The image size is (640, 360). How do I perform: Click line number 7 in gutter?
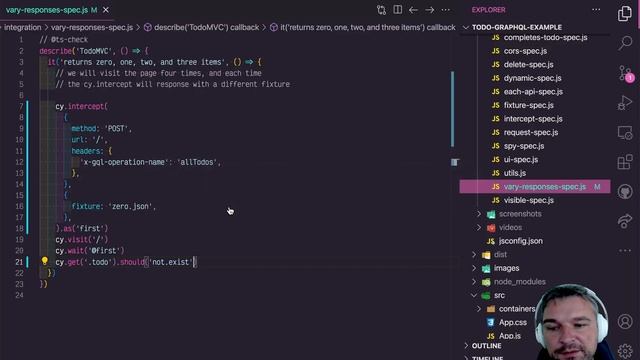point(21,106)
